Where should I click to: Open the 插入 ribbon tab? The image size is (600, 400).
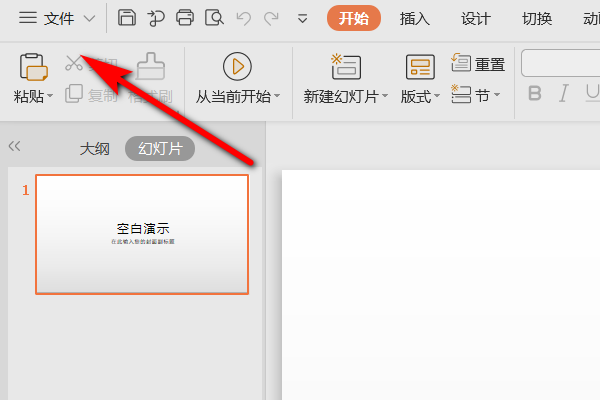tap(415, 18)
